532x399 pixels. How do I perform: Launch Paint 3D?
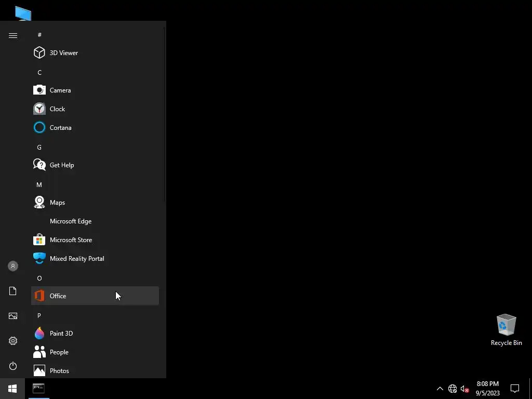[x=95, y=334]
